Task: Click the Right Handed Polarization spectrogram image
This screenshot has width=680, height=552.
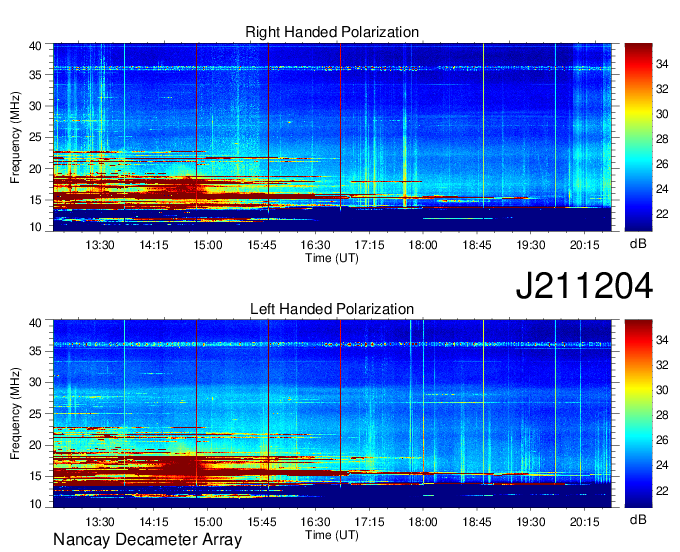Action: tap(332, 137)
